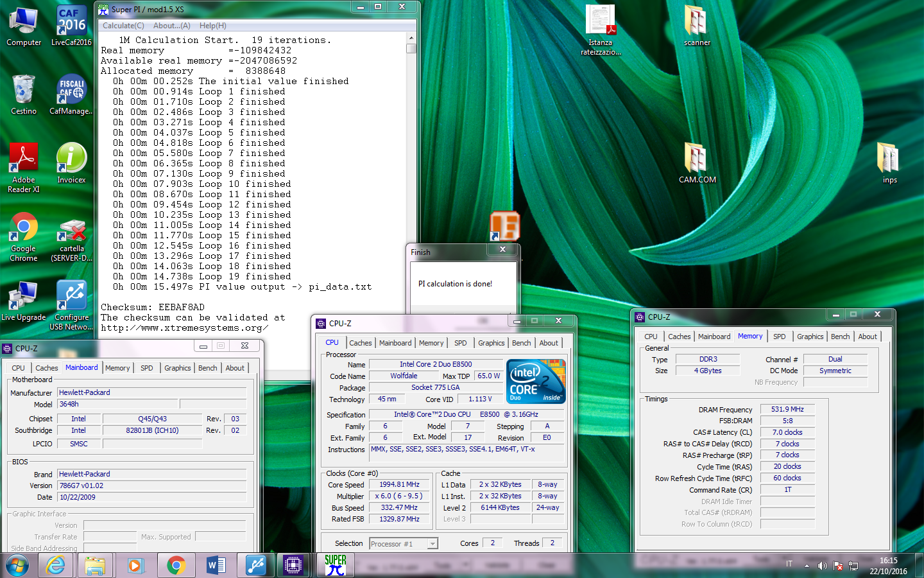Select the Graphics tab in the right CPU-Z window
The image size is (924, 578).
point(810,337)
